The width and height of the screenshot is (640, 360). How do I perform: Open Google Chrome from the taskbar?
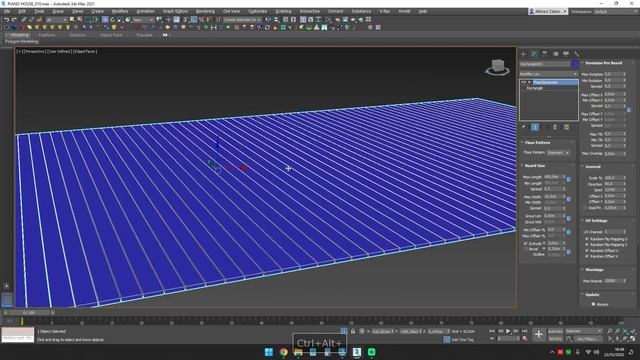click(x=284, y=352)
